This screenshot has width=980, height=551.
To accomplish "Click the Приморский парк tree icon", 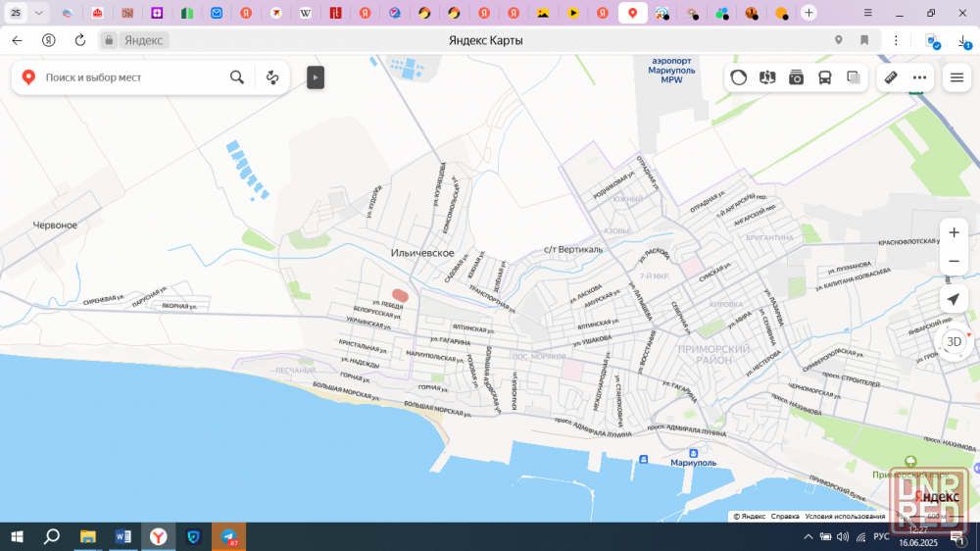I will pos(910,462).
